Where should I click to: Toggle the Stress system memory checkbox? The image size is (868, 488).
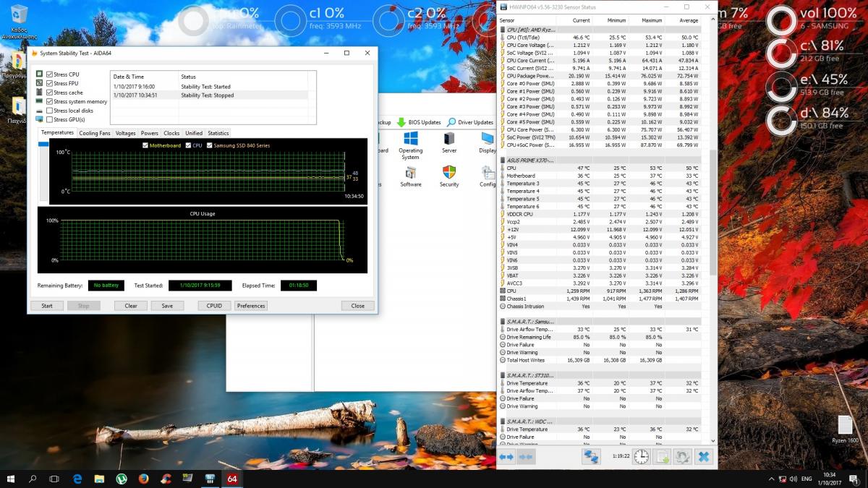pyautogui.click(x=49, y=101)
